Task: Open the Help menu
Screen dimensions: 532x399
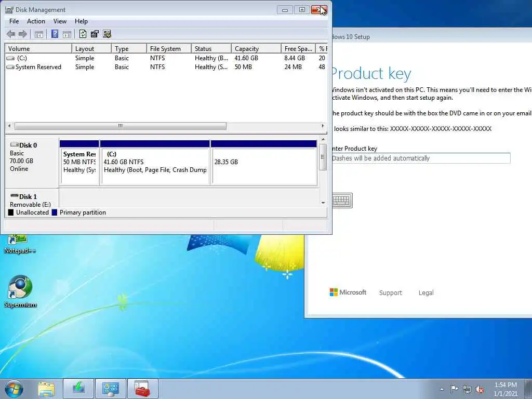Action: coord(81,21)
